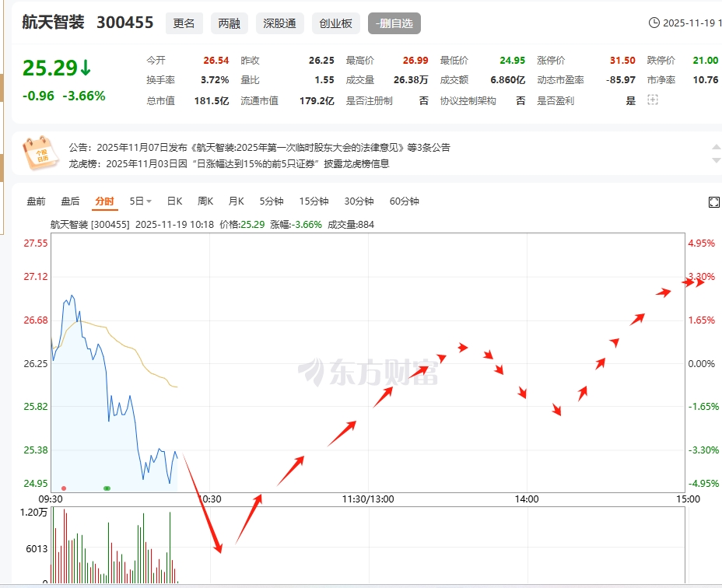Open the 5日 dropdown arrow
The width and height of the screenshot is (722, 588).
(x=149, y=201)
